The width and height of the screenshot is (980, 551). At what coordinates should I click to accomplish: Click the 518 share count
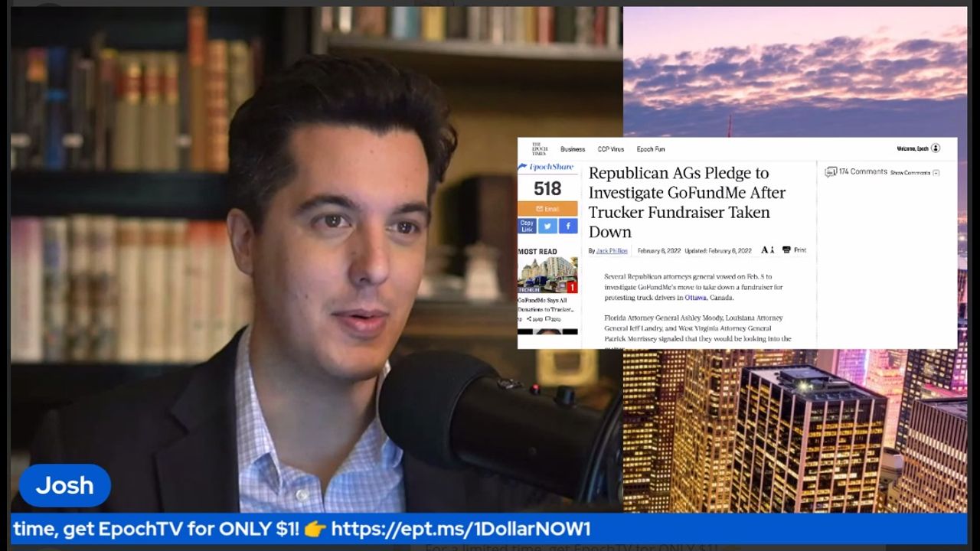click(x=547, y=188)
